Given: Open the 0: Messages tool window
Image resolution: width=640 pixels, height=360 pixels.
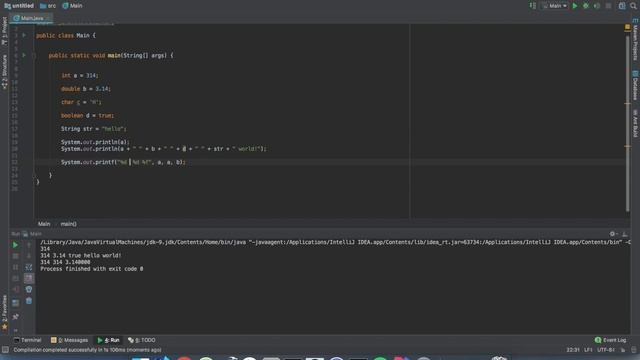Looking at the screenshot, I should click(69, 340).
